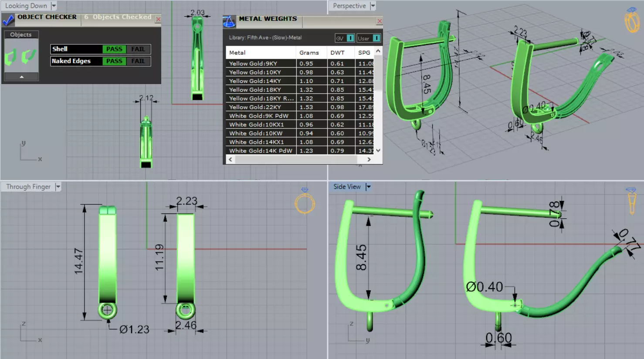Click the 2.23 dimension in Through Finger
Screen dimensions: 644x359
click(186, 201)
